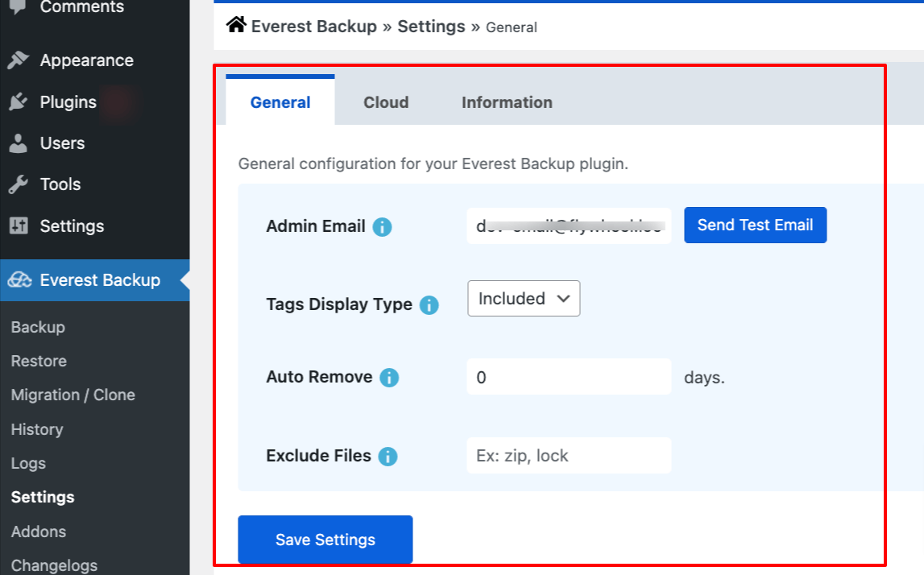Open the Plugins section via its icon

19,101
